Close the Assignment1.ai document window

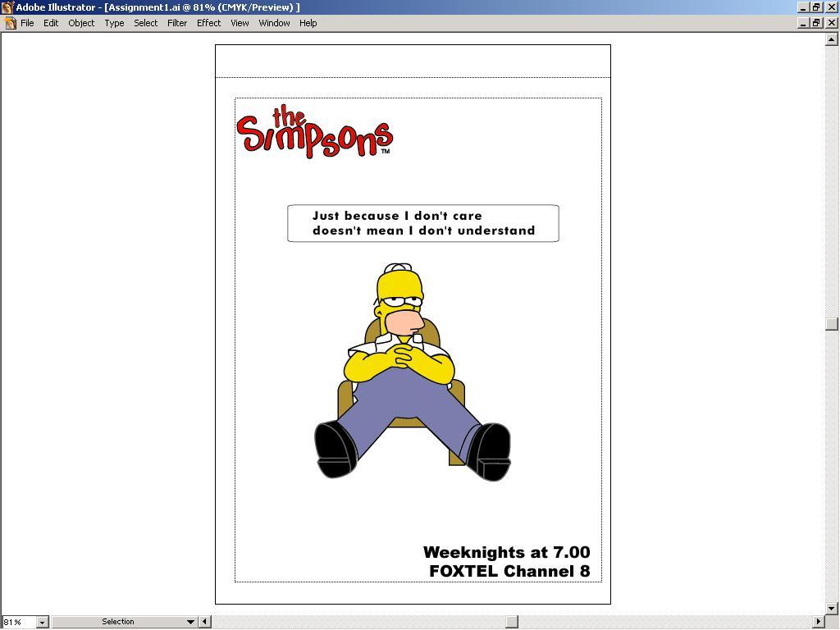[832, 23]
